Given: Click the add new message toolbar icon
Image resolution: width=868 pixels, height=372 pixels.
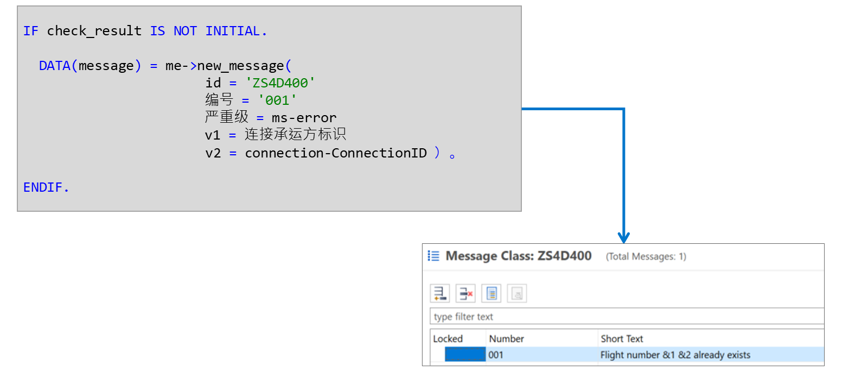Looking at the screenshot, I should tap(440, 293).
